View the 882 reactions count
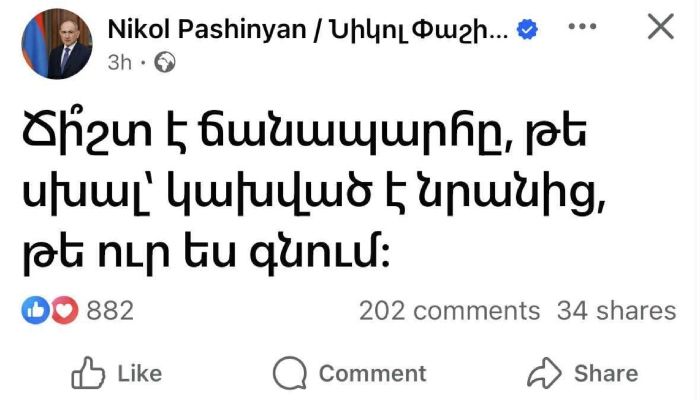 [110, 311]
